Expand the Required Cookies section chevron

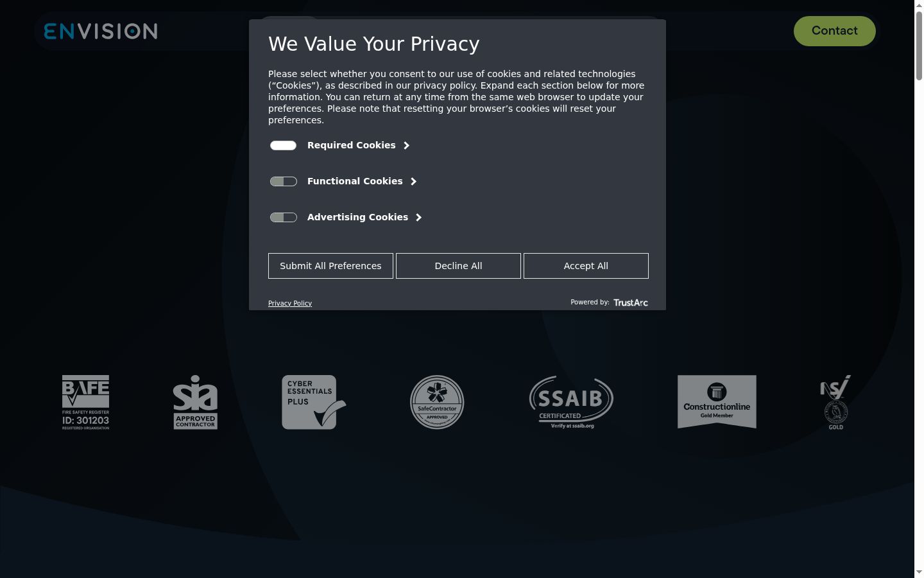(x=406, y=145)
